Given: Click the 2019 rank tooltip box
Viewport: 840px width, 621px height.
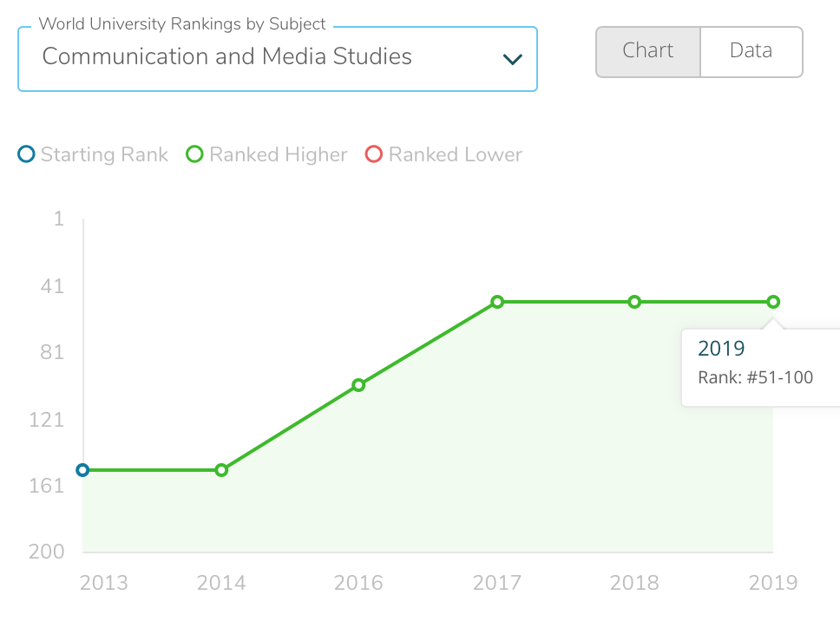Looking at the screenshot, I should click(761, 367).
